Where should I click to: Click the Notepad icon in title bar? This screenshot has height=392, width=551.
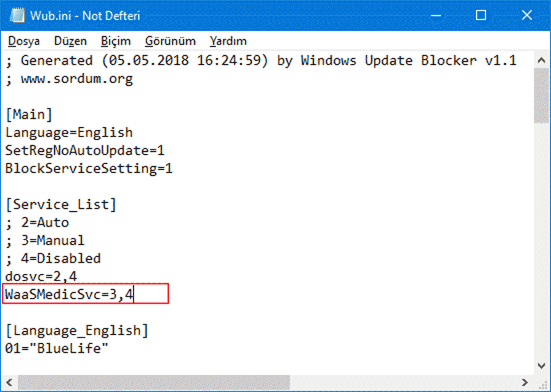click(x=17, y=15)
